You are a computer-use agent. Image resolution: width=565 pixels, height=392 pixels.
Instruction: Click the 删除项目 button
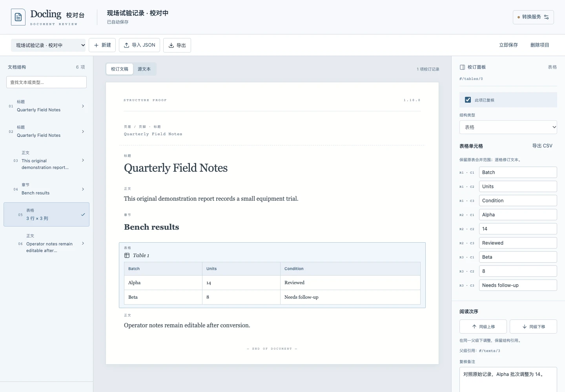540,45
